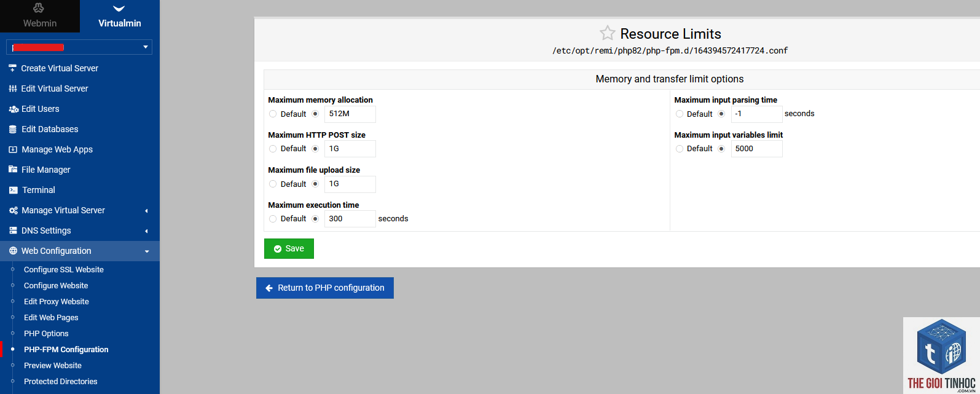Click the left arrow icon on Return button

coord(269,288)
